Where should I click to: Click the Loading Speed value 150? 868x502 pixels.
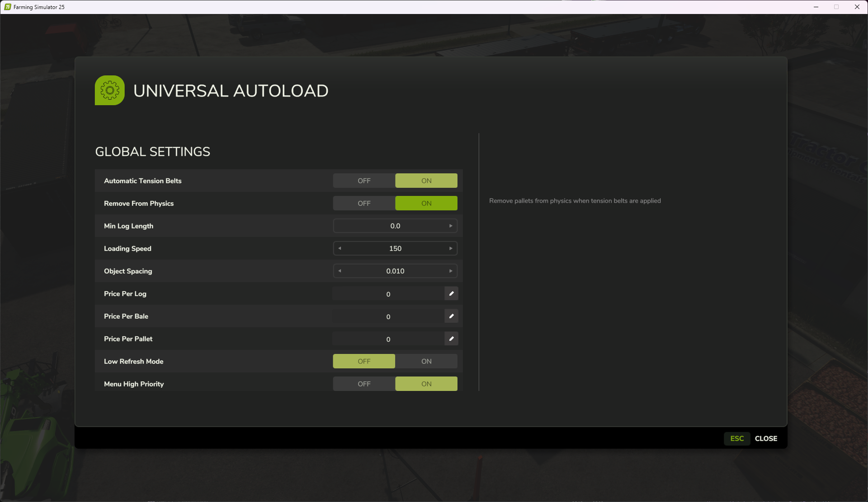click(x=395, y=248)
